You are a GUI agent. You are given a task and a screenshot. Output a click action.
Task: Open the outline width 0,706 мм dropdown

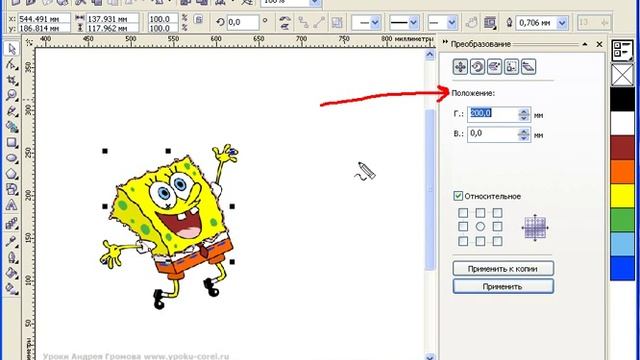point(562,23)
